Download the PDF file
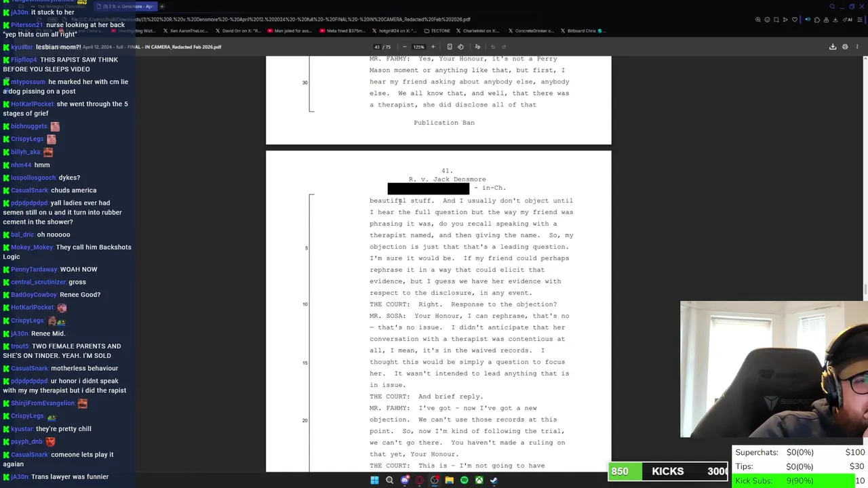This screenshot has height=488, width=868. point(833,47)
